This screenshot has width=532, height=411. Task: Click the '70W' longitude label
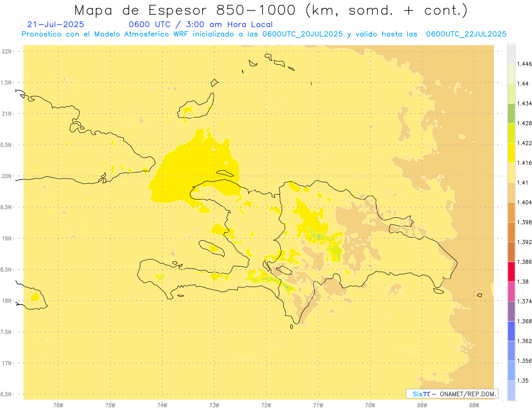point(370,404)
